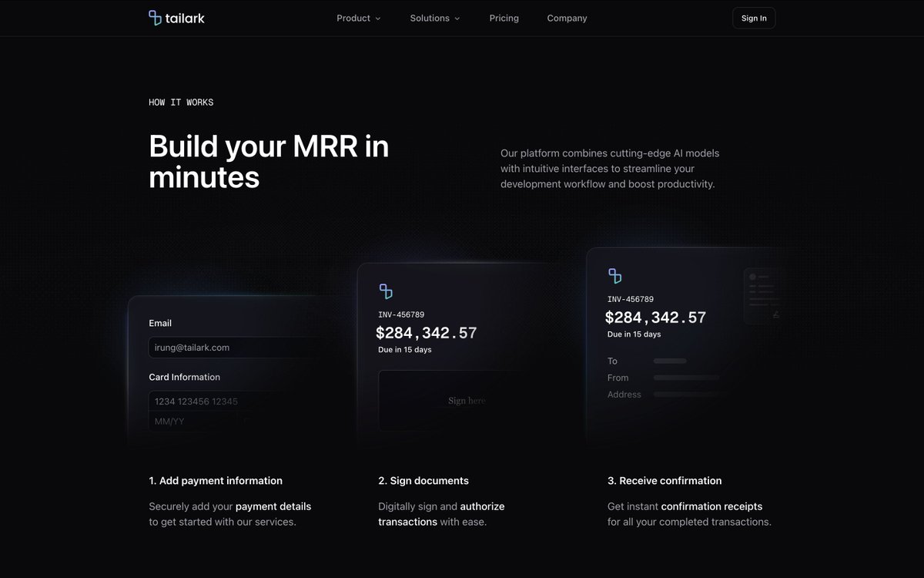Focus the Email input with irung@tailark.com
The width and height of the screenshot is (924, 578).
[x=239, y=348]
